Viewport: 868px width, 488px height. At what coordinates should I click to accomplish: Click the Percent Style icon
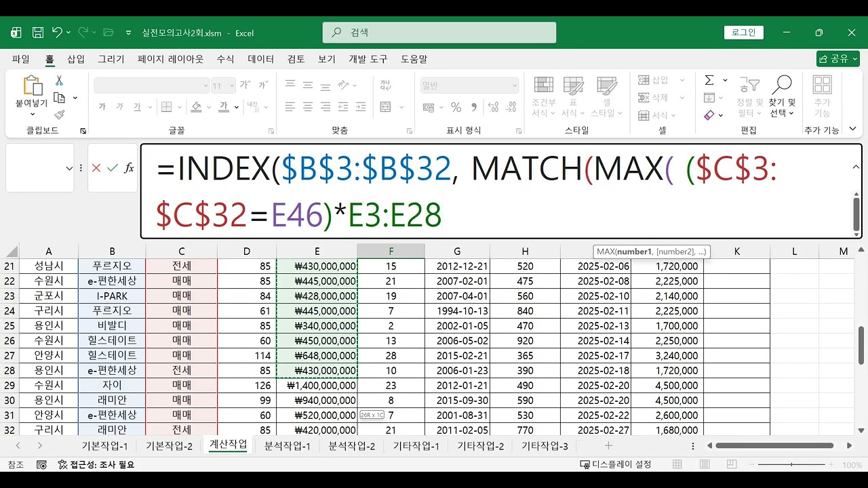pos(456,107)
